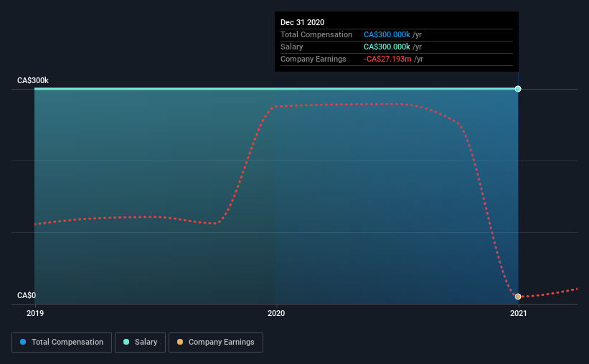Click the Total Compensation value CA$300.000k in the tooltip

(x=387, y=34)
